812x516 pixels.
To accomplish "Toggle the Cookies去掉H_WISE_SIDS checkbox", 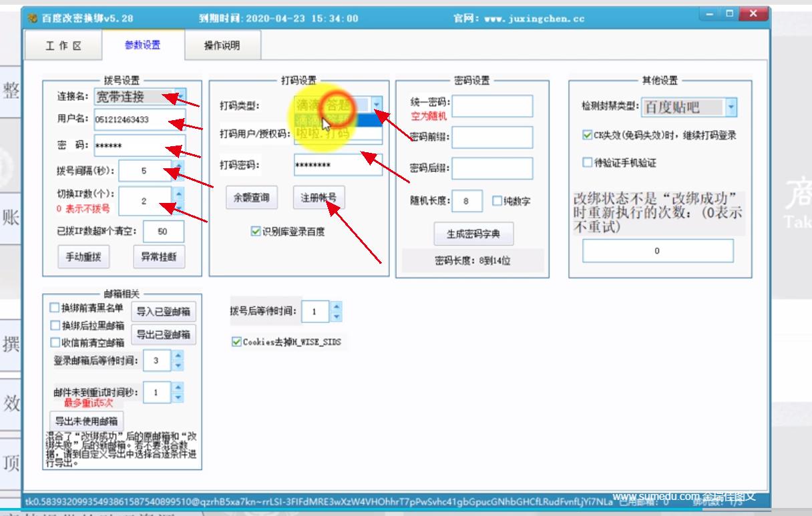I will click(237, 342).
